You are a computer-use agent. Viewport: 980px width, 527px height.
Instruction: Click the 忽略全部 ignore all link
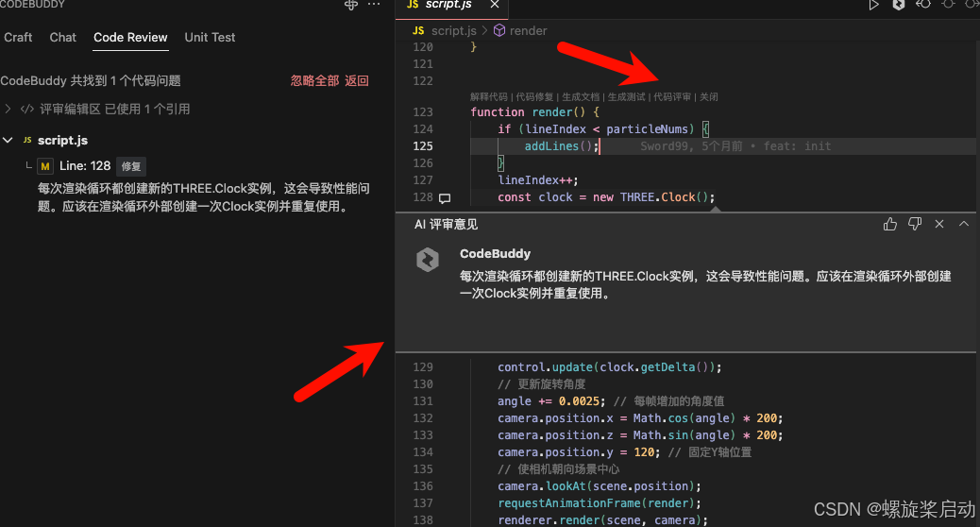(314, 80)
